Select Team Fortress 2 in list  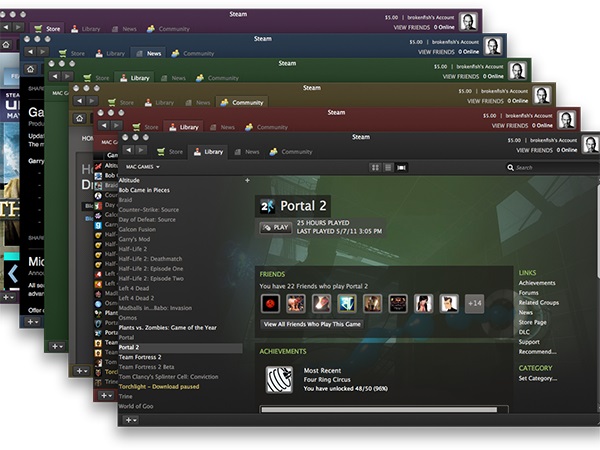tap(140, 357)
